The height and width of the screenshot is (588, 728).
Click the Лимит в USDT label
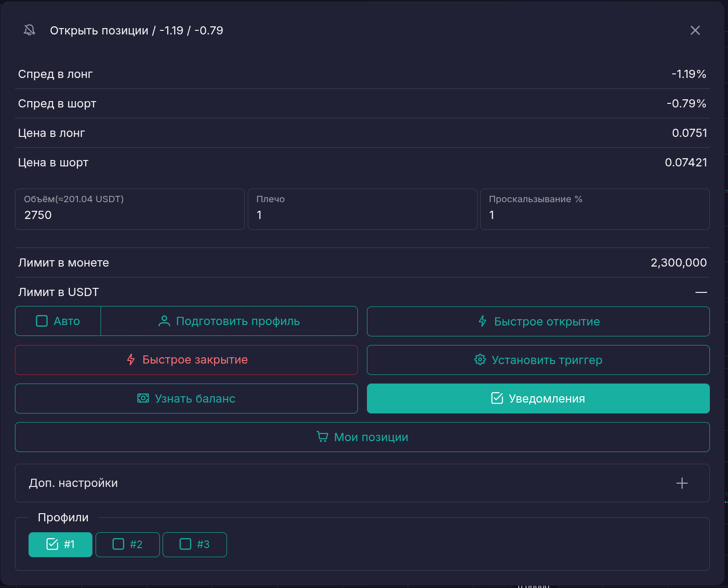click(58, 292)
